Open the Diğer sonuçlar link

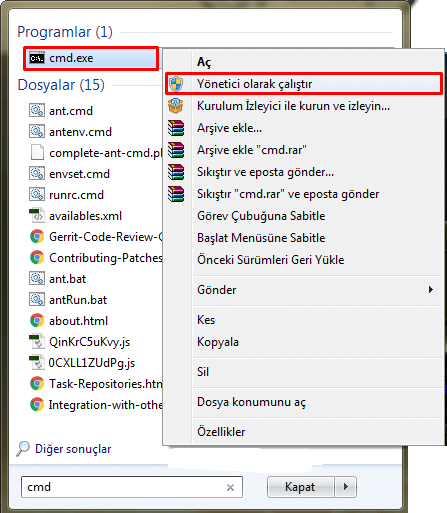tap(73, 449)
